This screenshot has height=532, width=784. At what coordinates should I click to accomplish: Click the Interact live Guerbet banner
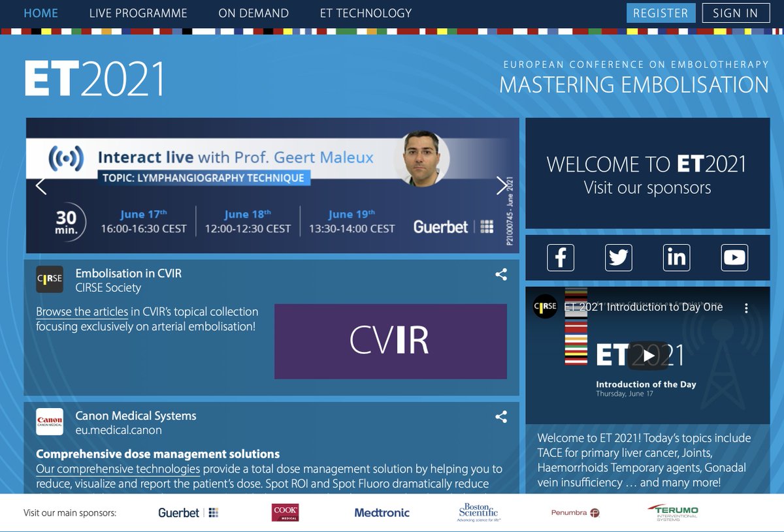[x=272, y=185]
